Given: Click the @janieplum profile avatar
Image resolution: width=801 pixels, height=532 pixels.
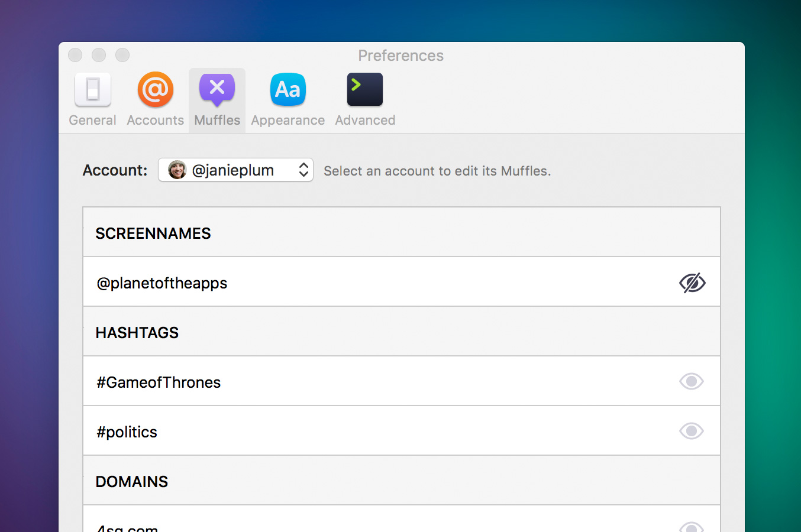Looking at the screenshot, I should point(177,170).
